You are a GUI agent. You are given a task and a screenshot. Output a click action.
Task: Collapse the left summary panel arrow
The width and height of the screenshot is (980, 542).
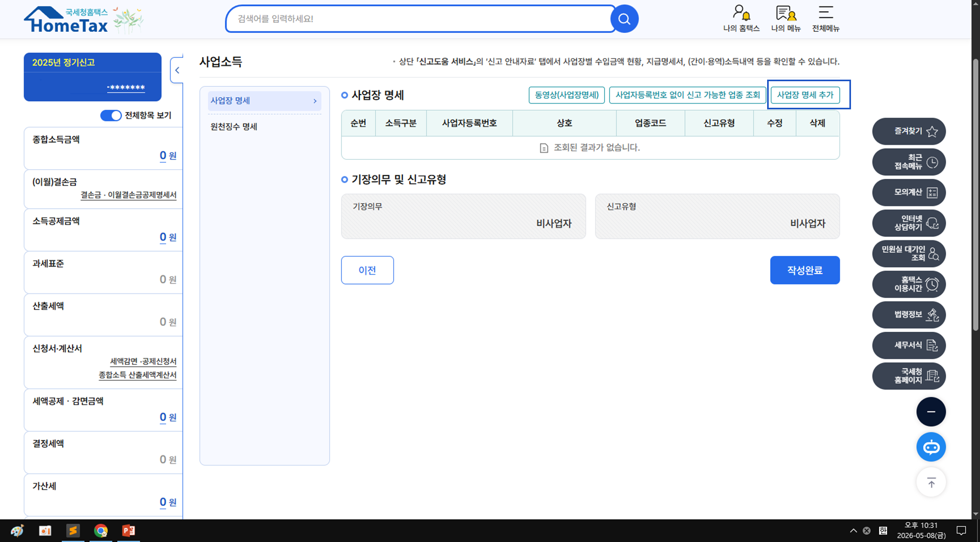pyautogui.click(x=177, y=70)
